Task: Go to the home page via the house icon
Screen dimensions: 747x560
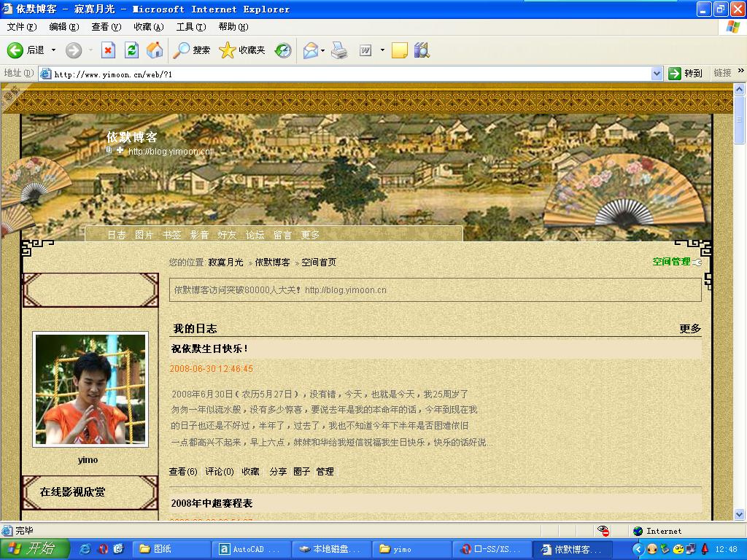Action: tap(155, 50)
